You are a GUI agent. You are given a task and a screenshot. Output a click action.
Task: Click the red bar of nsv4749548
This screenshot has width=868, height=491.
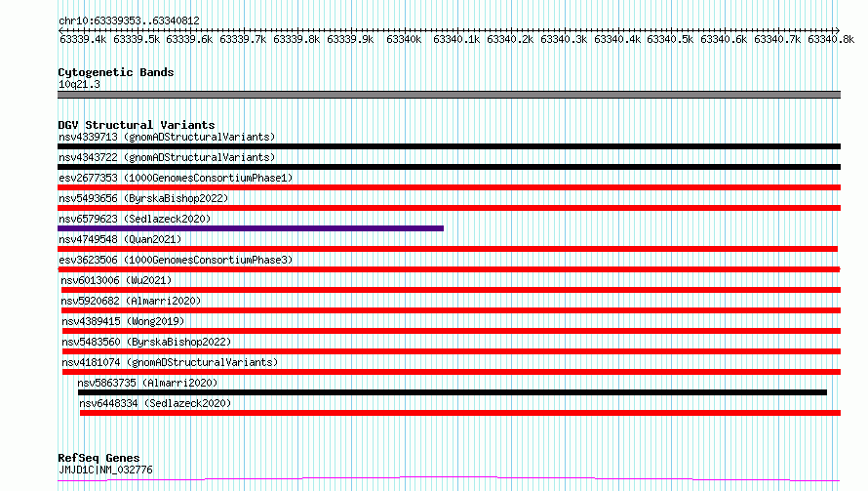pyautogui.click(x=448, y=249)
